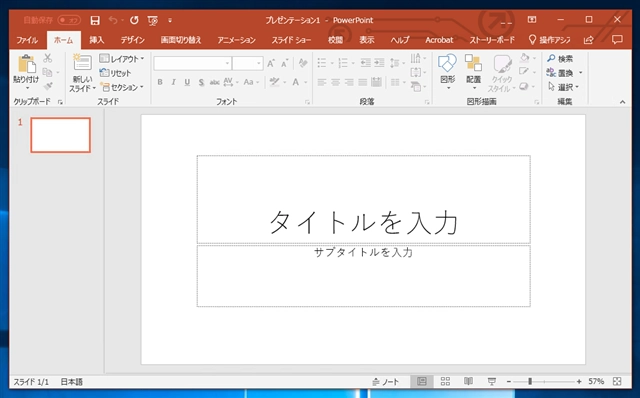The image size is (640, 398).
Task: Toggle Italic formatting button
Action: pos(173,82)
